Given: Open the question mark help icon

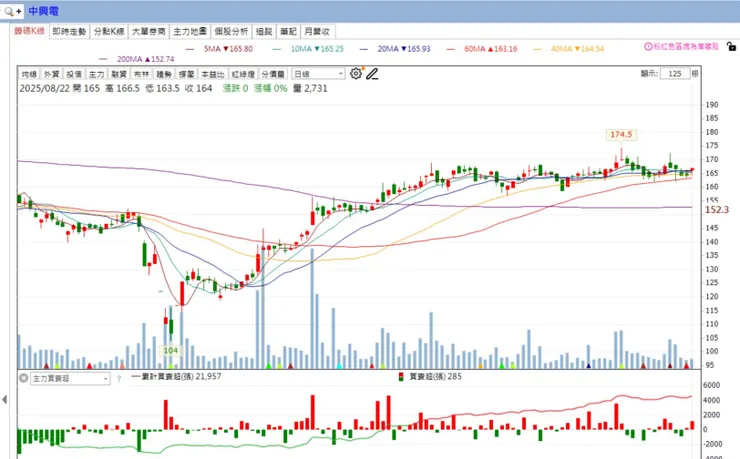Looking at the screenshot, I should click(119, 378).
